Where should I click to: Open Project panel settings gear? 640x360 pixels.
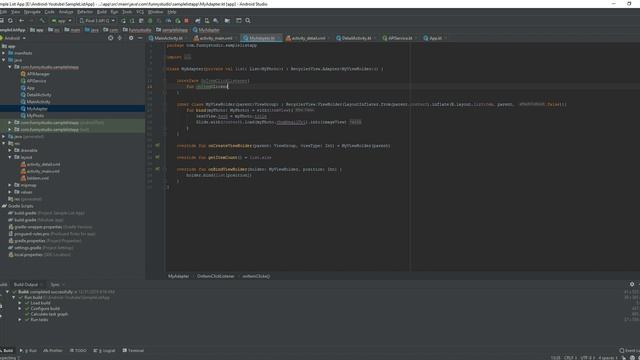131,38
